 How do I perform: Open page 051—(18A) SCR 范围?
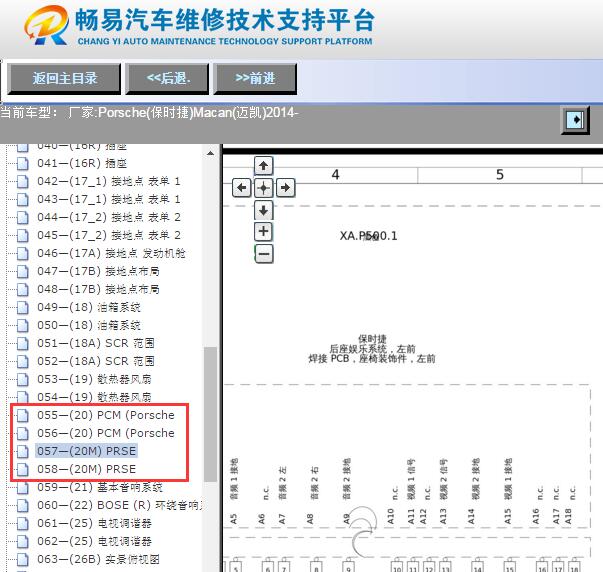point(96,343)
